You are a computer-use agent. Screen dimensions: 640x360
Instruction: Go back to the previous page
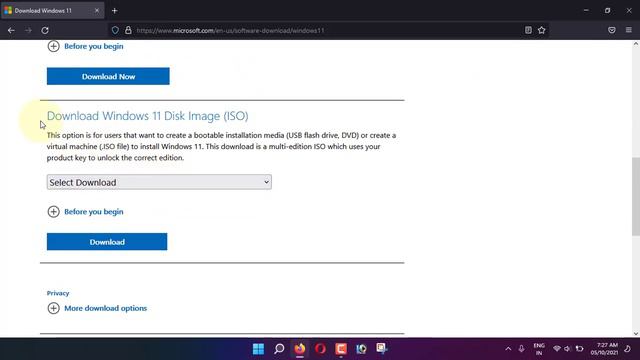click(11, 30)
